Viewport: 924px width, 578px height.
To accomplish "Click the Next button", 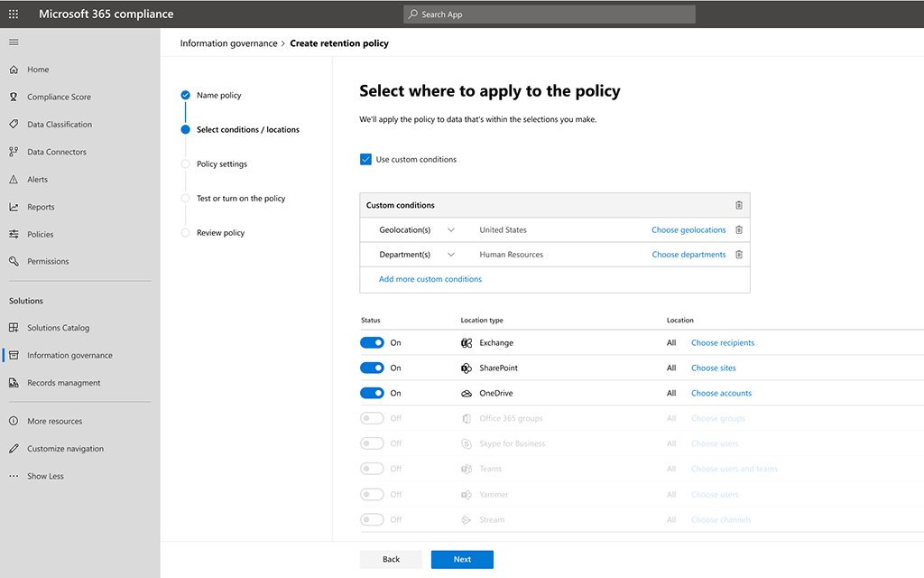I will (x=462, y=560).
